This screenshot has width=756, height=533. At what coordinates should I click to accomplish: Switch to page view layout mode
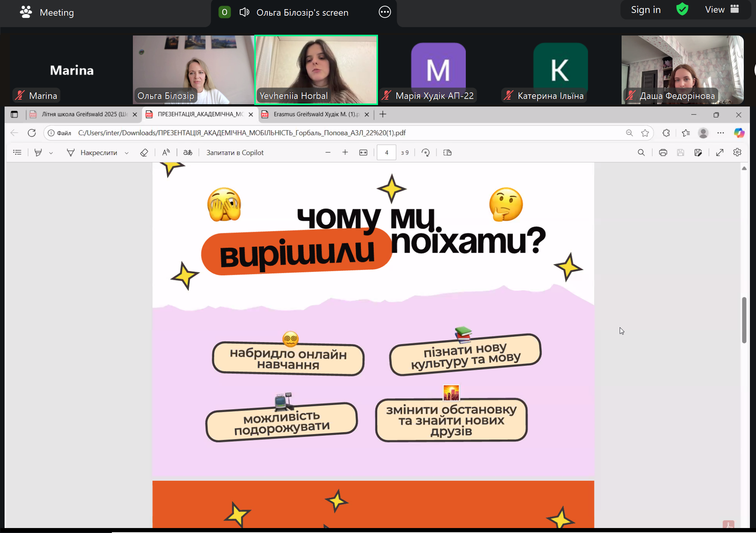pyautogui.click(x=447, y=152)
